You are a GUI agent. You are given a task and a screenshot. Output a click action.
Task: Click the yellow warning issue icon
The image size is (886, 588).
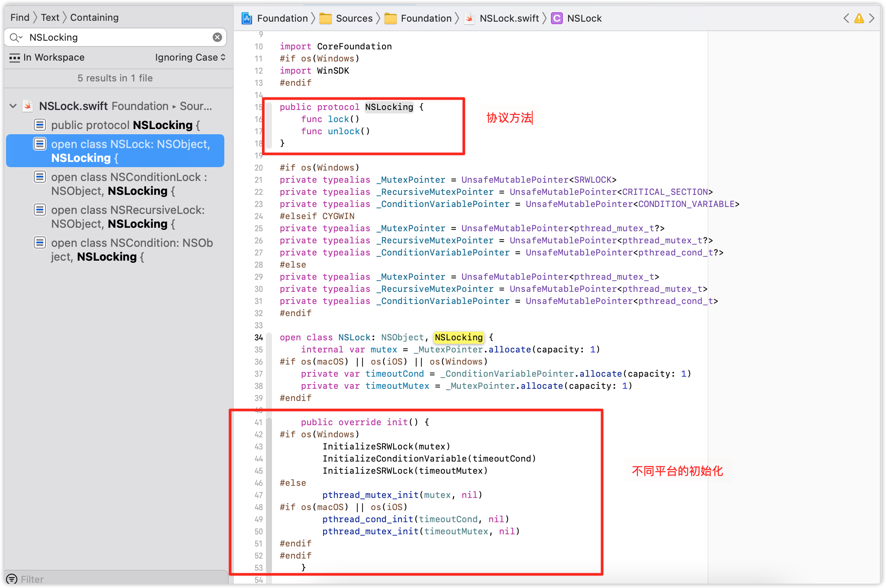pos(859,19)
